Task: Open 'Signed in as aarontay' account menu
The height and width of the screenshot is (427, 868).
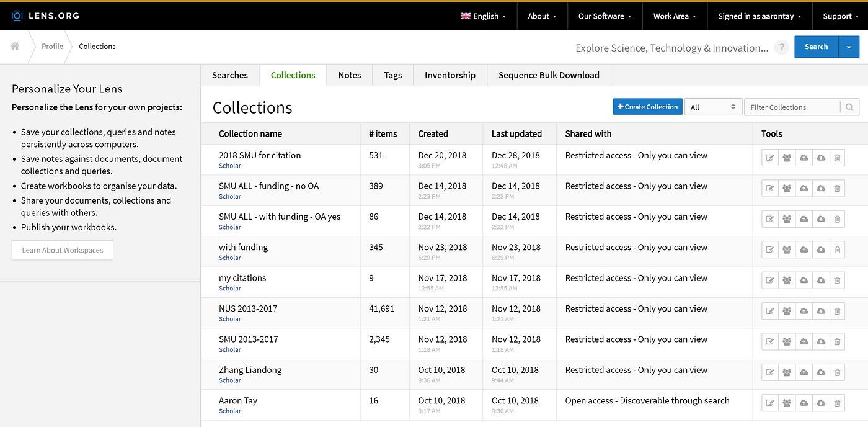Action: tap(759, 16)
